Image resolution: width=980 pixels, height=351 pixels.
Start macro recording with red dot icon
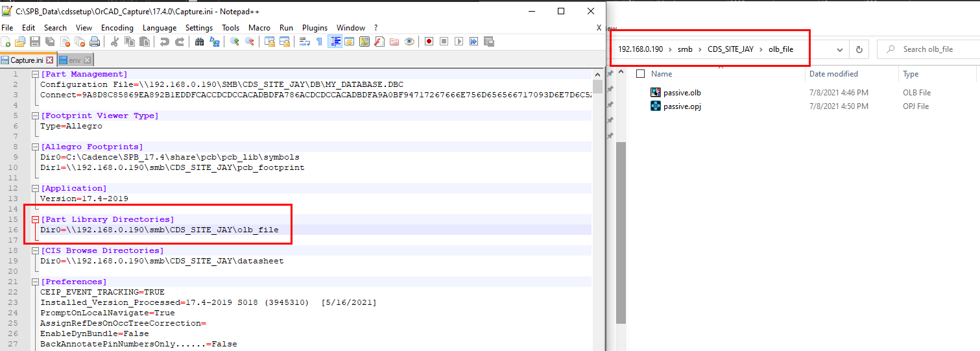coord(429,42)
